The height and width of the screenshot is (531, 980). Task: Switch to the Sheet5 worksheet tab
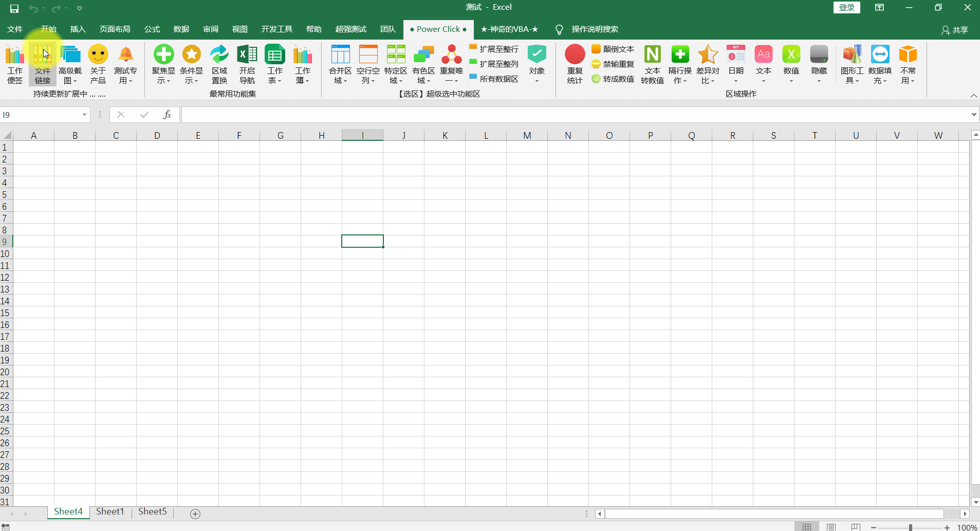[152, 511]
